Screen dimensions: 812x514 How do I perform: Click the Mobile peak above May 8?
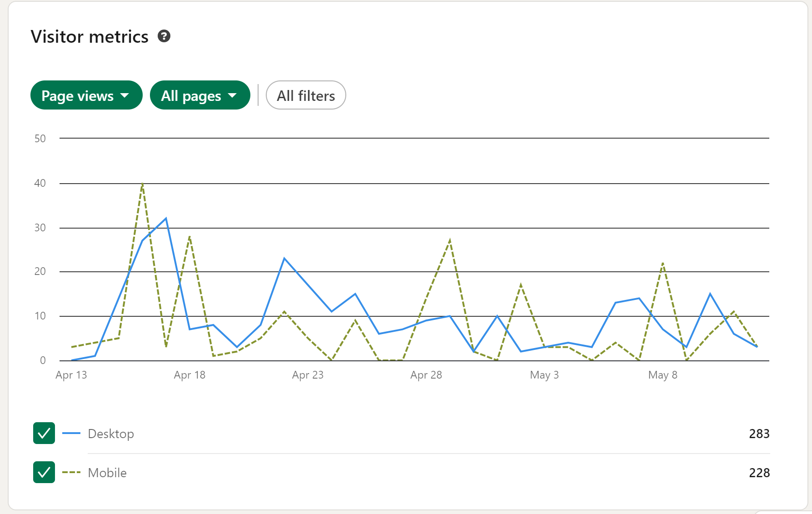click(x=663, y=263)
